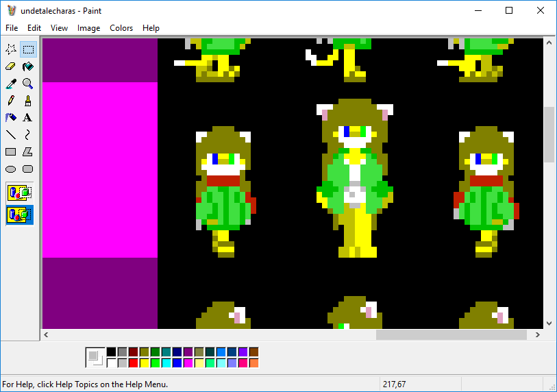Click the foreground/background color indicator box
Screen dimensions: 557x392
click(95, 357)
